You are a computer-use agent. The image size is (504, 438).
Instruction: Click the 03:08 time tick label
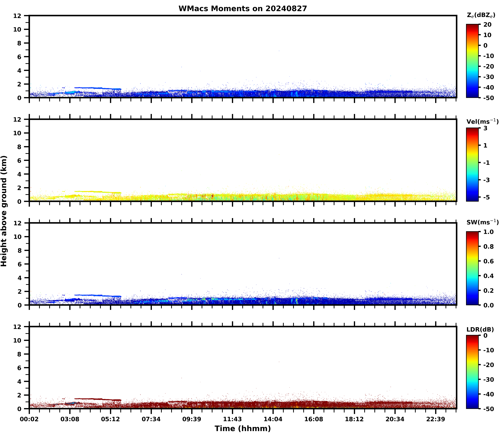(x=70, y=419)
